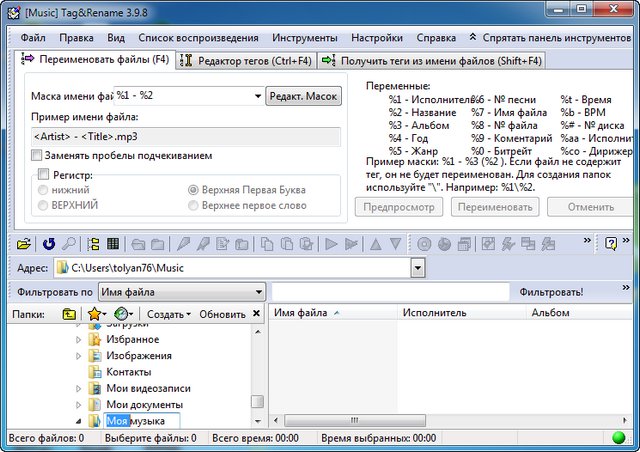The width and height of the screenshot is (640, 452).
Task: Click the Редакт. Масок button
Action: 304,96
